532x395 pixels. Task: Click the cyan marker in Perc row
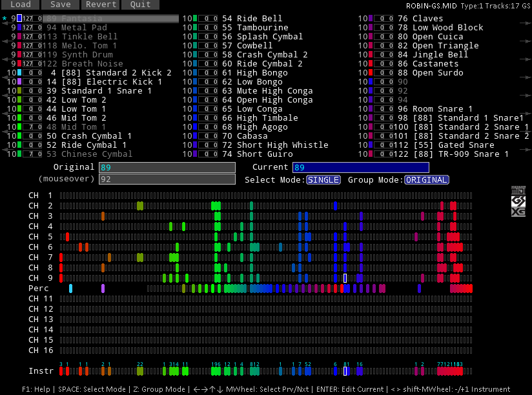pyautogui.click(x=70, y=289)
